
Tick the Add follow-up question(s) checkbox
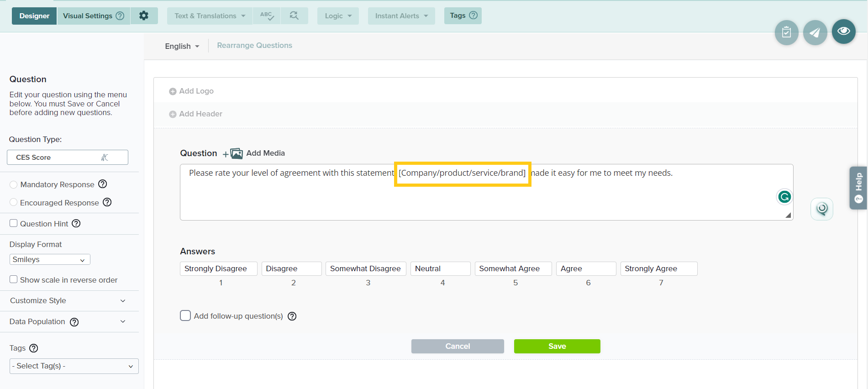pos(185,316)
